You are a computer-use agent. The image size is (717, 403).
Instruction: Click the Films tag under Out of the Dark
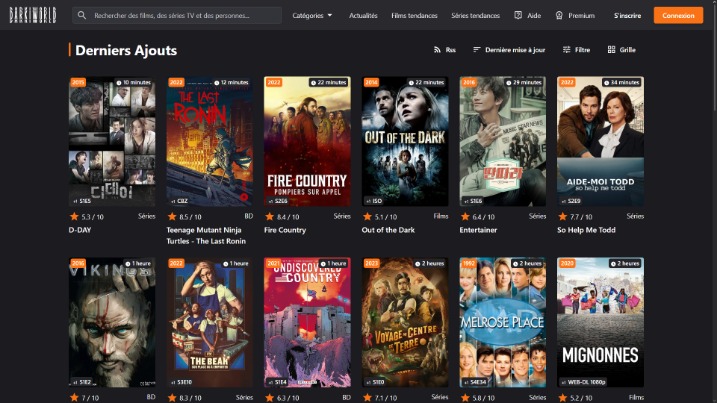pyautogui.click(x=441, y=216)
